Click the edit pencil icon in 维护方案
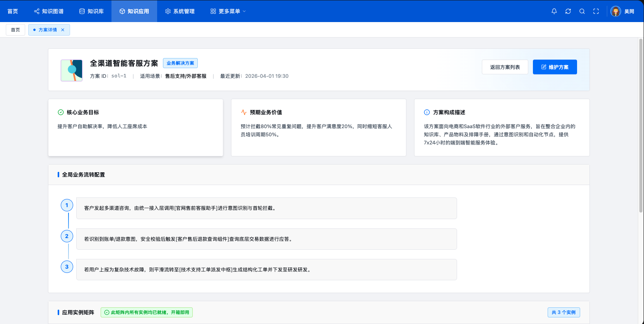 544,67
